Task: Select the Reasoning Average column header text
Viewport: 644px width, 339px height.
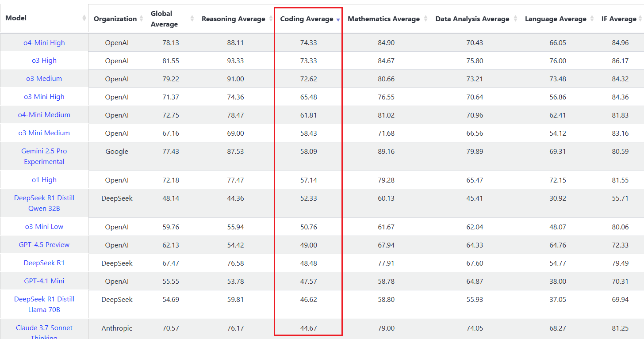Action: (234, 19)
